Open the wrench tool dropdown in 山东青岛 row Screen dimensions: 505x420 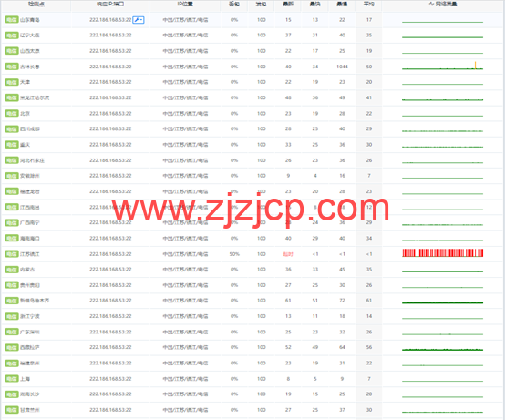click(x=139, y=20)
